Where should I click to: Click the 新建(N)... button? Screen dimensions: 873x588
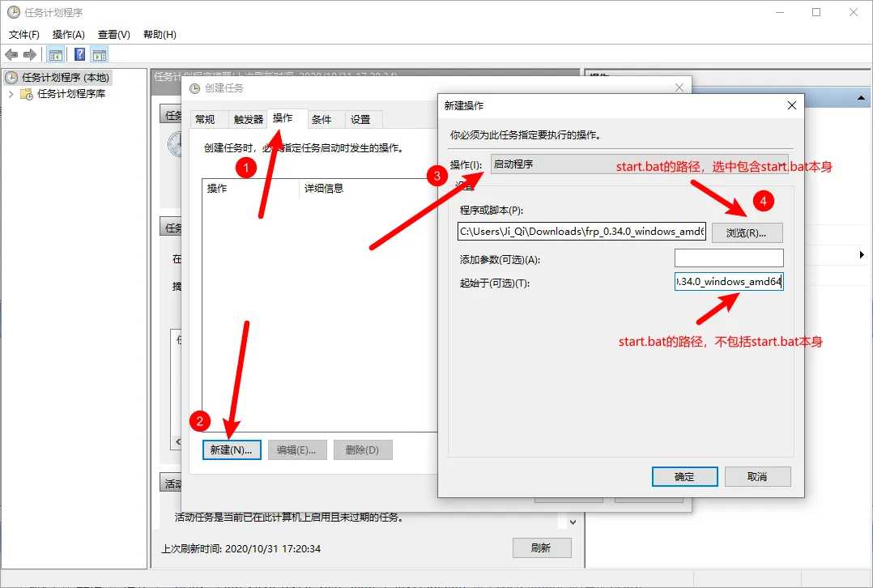[232, 450]
